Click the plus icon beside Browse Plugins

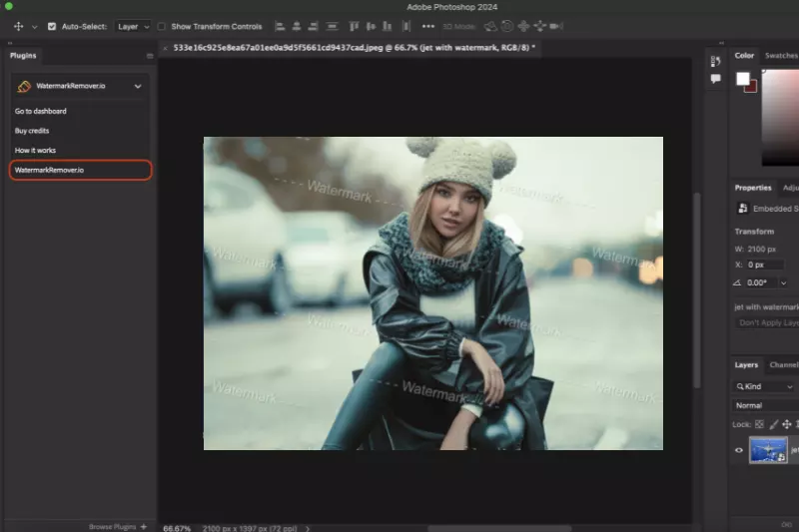click(x=144, y=527)
